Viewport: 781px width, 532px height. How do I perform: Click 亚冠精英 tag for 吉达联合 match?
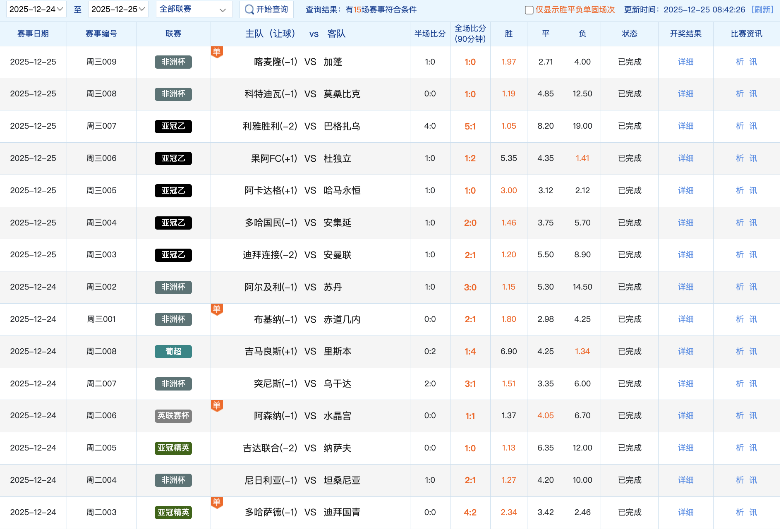pos(173,448)
